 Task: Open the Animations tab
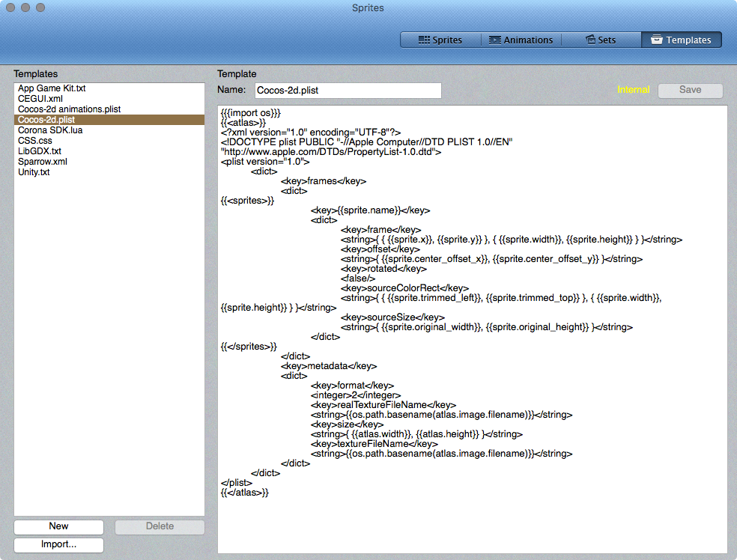[x=521, y=40]
